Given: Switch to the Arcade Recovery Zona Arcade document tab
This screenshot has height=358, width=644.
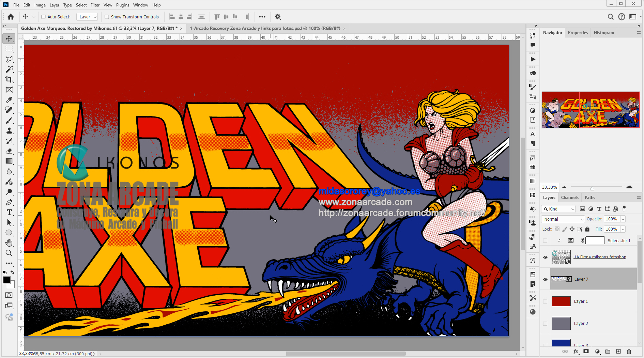Looking at the screenshot, I should pyautogui.click(x=265, y=28).
